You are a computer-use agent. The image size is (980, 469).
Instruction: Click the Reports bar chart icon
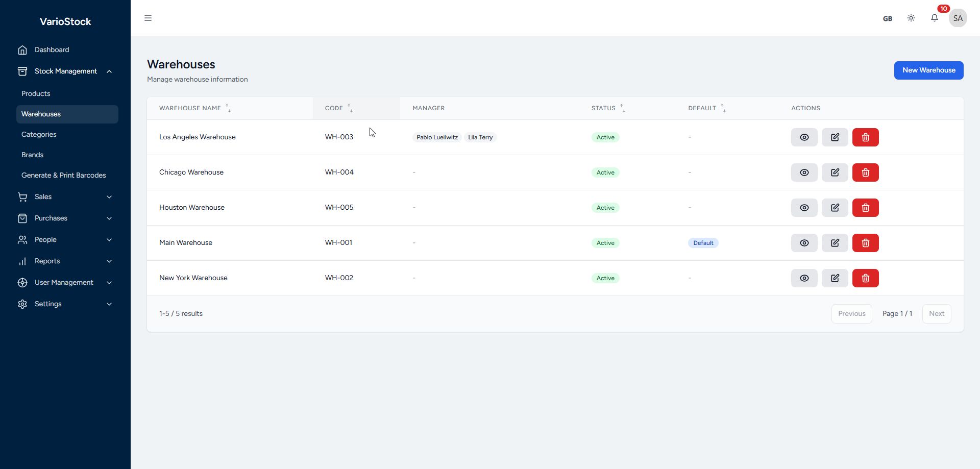22,261
